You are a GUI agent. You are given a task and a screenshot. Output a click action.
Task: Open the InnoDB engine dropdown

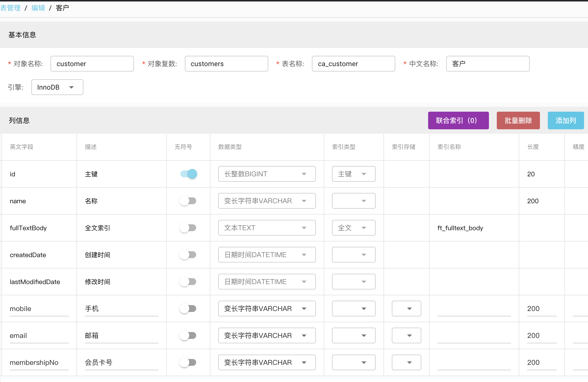coord(57,87)
